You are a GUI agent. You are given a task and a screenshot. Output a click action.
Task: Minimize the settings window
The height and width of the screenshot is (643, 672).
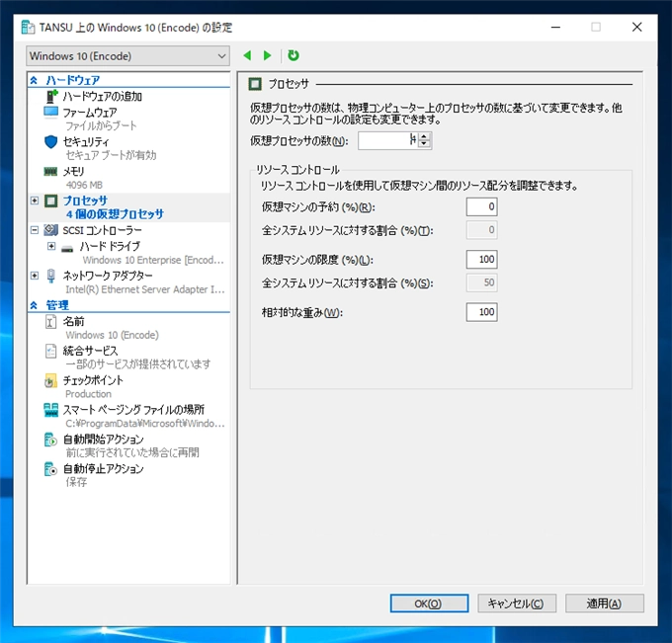click(555, 28)
